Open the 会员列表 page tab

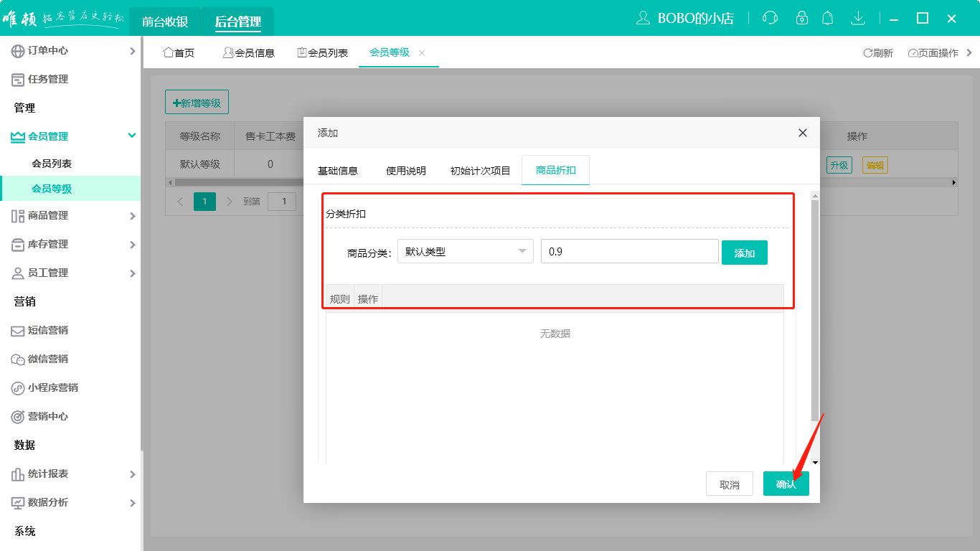click(x=323, y=53)
